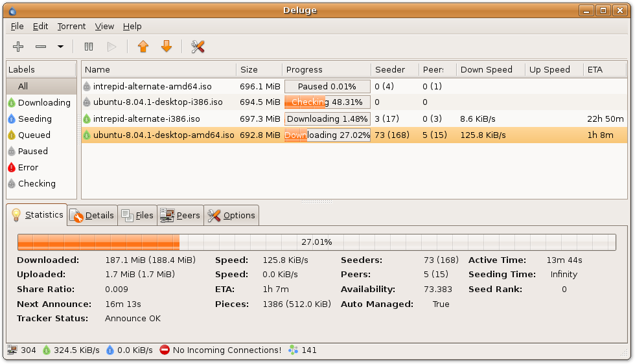Open the remove torrent dropdown arrow
Viewport: 635px width, 364px height.
tap(60, 47)
